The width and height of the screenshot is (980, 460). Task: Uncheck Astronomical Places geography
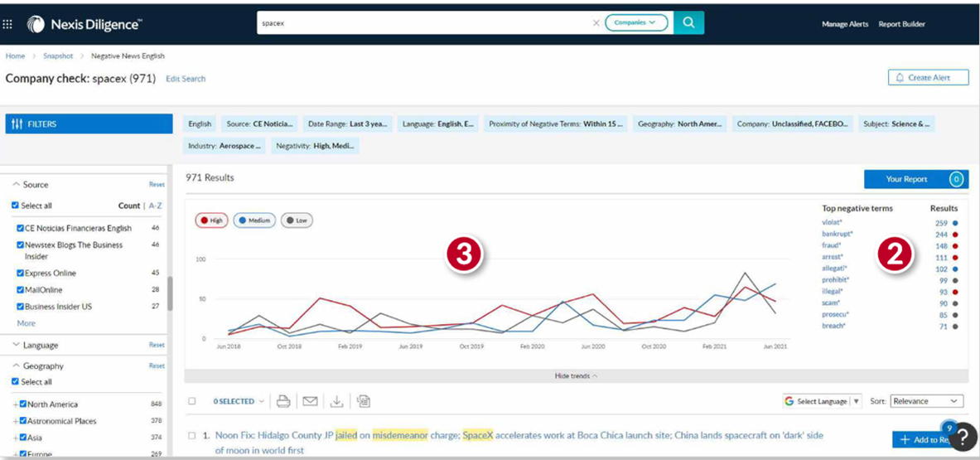tap(23, 421)
